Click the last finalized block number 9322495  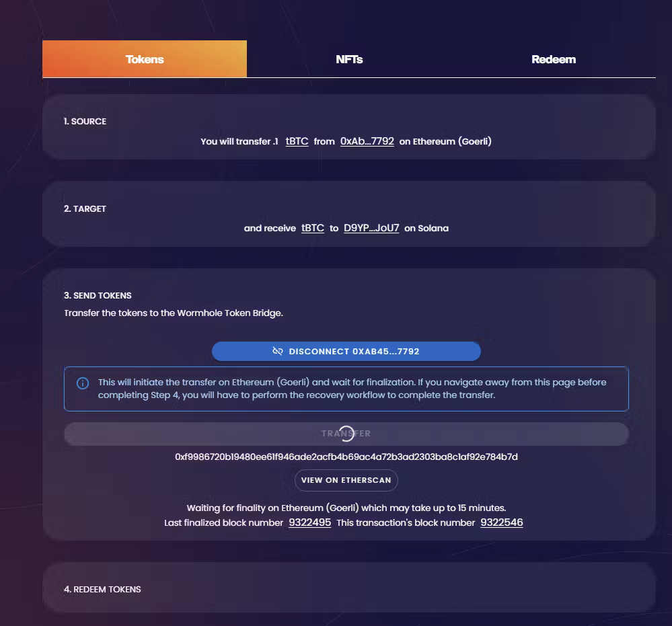[x=310, y=522]
